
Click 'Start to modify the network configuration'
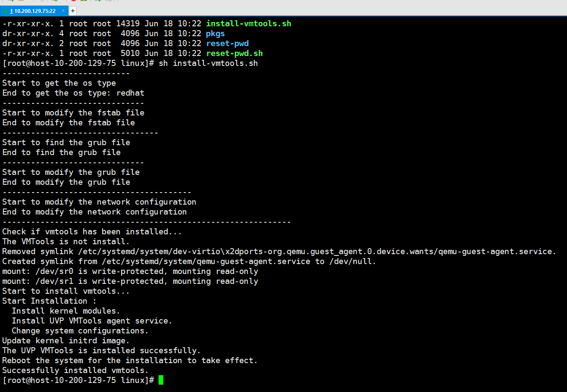click(99, 202)
